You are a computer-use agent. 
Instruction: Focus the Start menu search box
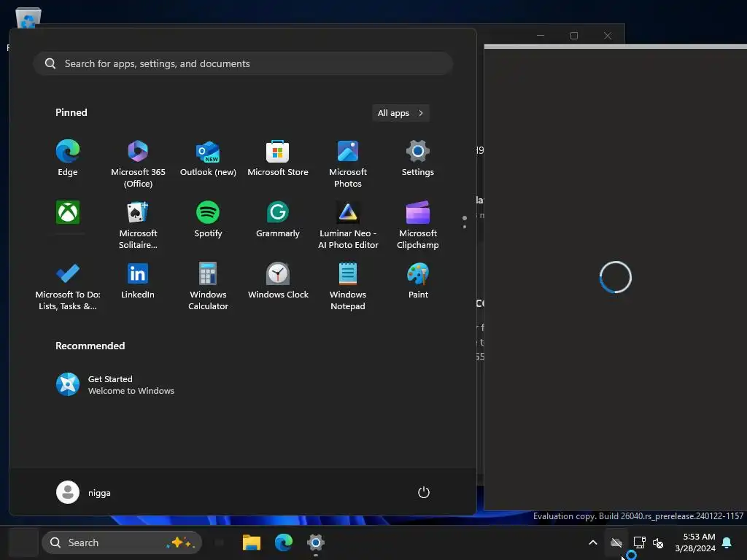click(x=243, y=63)
